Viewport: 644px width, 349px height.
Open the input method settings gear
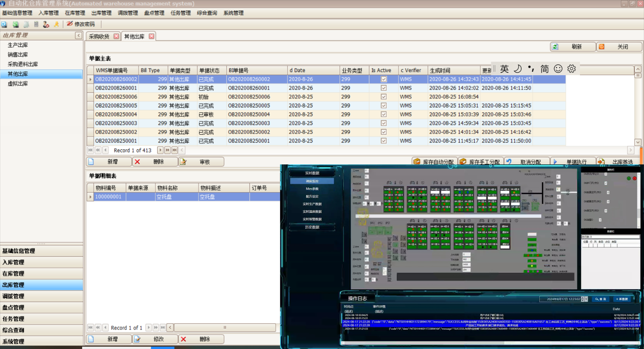click(x=571, y=69)
